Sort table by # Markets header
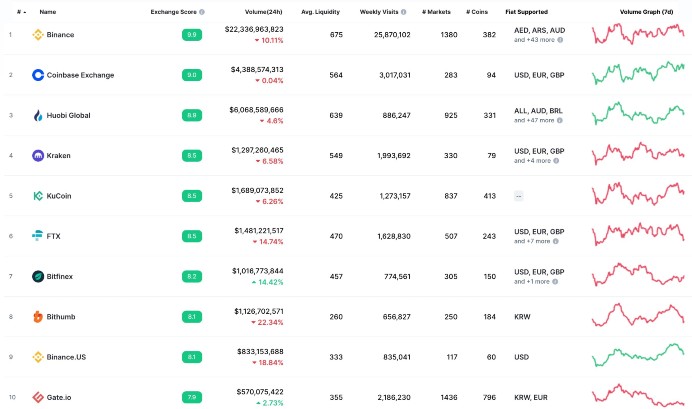The image size is (692, 409). (436, 12)
